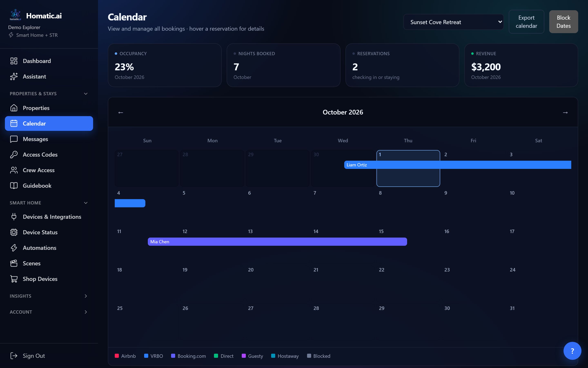Select October 24 day cell
588x368 pixels.
(x=539, y=284)
